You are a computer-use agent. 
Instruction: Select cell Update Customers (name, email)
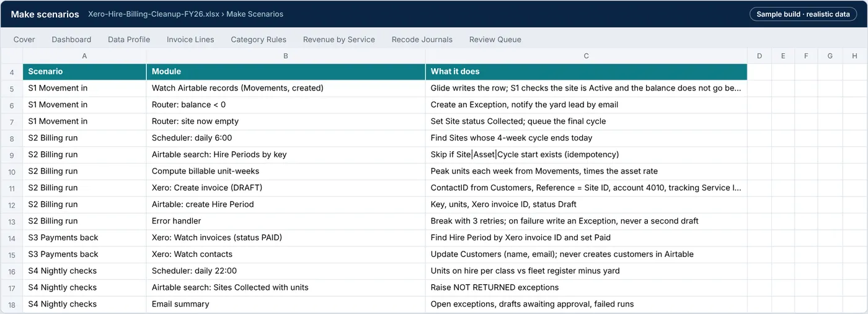point(587,254)
